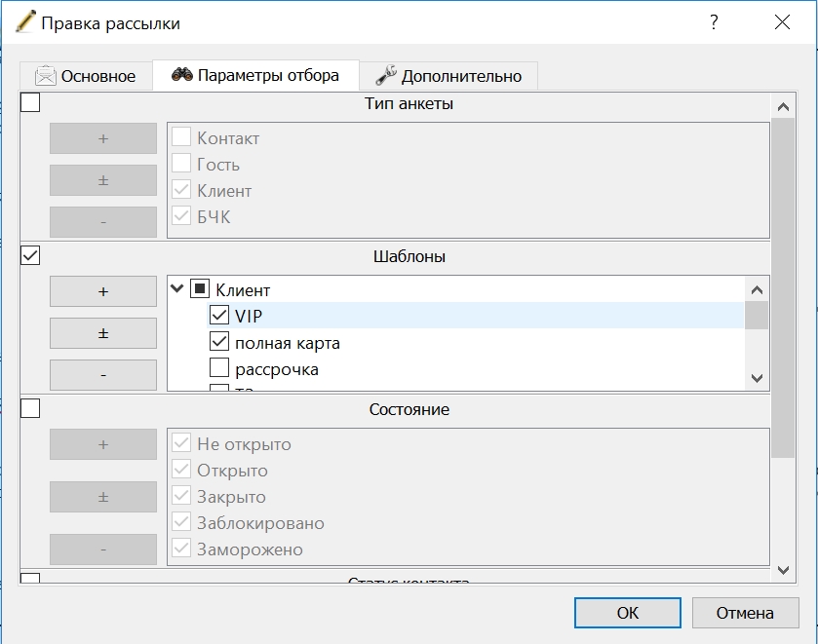Open the Дополнительно tab
This screenshot has width=818, height=644.
point(448,76)
